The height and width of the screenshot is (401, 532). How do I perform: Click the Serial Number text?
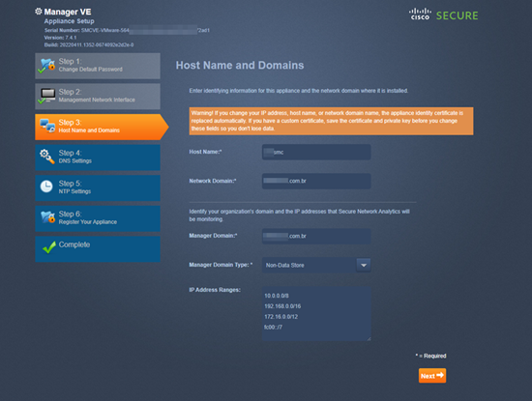pos(127,30)
